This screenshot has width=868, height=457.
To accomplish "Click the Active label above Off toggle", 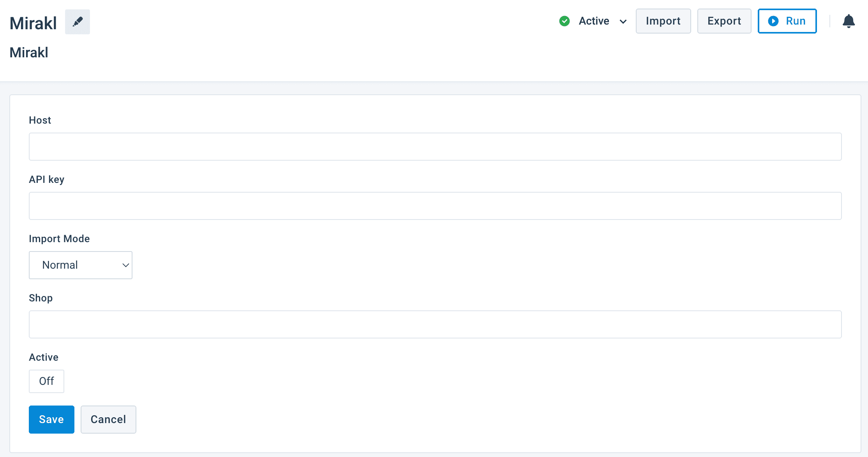I will click(x=44, y=357).
